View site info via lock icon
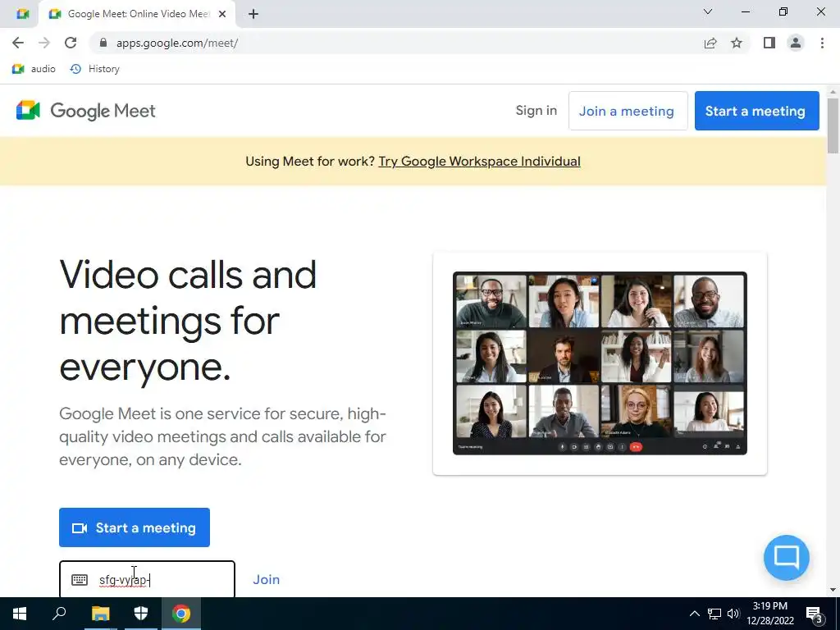This screenshot has height=630, width=840. point(103,43)
